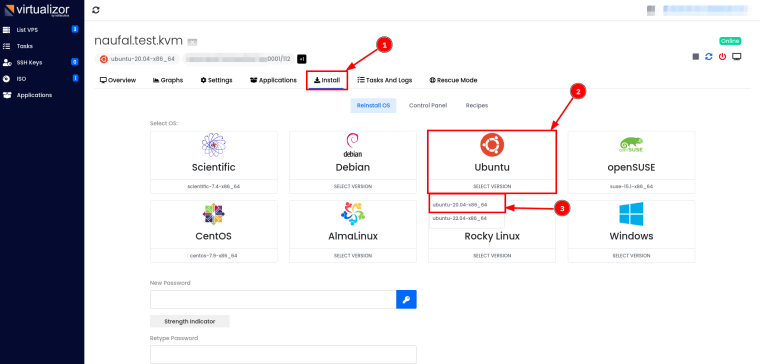Select the Recipes sub-tab
Screen dimensions: 760x364
point(476,106)
